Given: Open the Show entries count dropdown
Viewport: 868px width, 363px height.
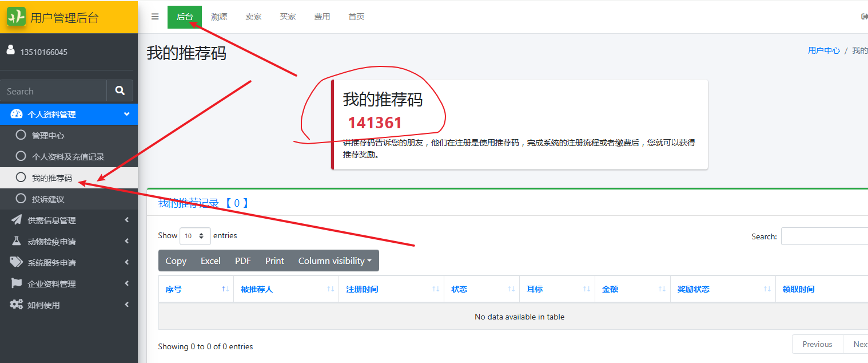Looking at the screenshot, I should coord(195,236).
